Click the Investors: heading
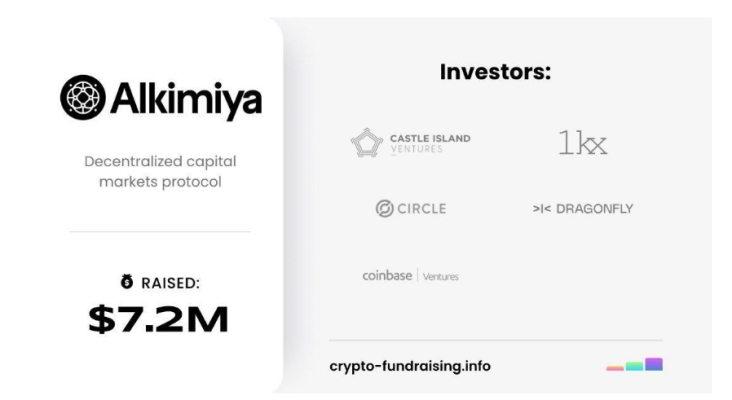Image resolution: width=732 pixels, height=400 pixels. pyautogui.click(x=495, y=72)
